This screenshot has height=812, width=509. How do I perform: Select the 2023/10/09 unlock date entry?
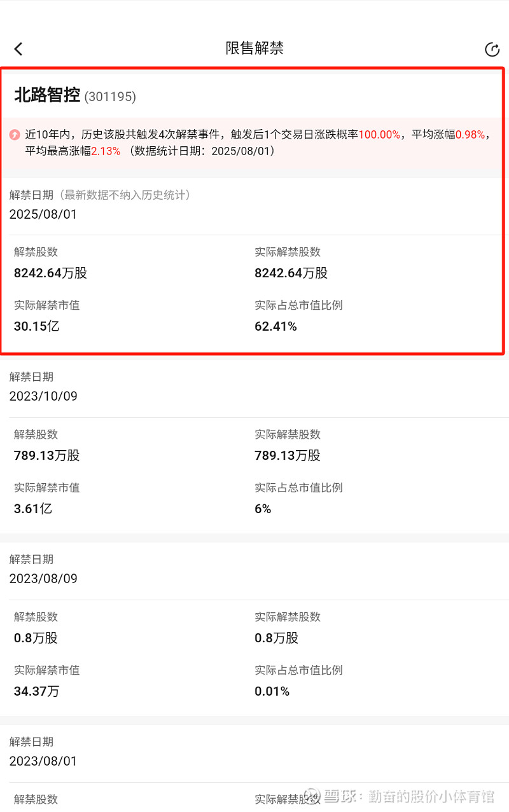pyautogui.click(x=43, y=396)
